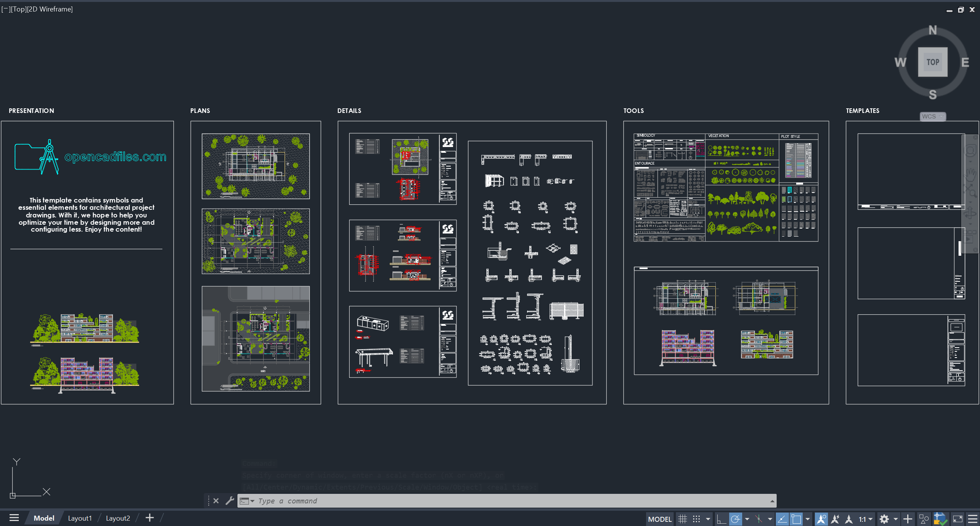Toggle show annotation objects icon
980x526 pixels.
click(x=821, y=519)
